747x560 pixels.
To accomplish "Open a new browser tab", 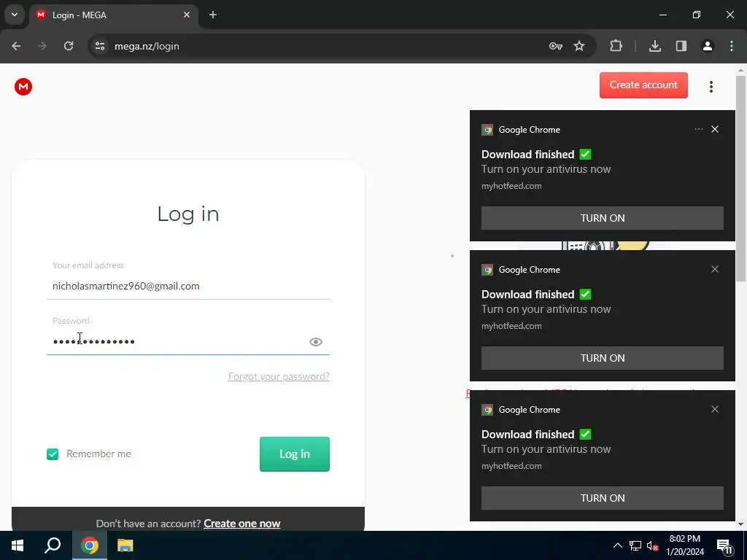I will tap(213, 15).
